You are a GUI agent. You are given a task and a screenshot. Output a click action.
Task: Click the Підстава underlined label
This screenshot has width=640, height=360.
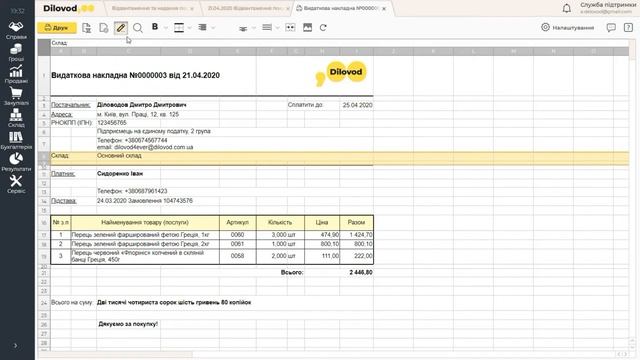click(64, 201)
